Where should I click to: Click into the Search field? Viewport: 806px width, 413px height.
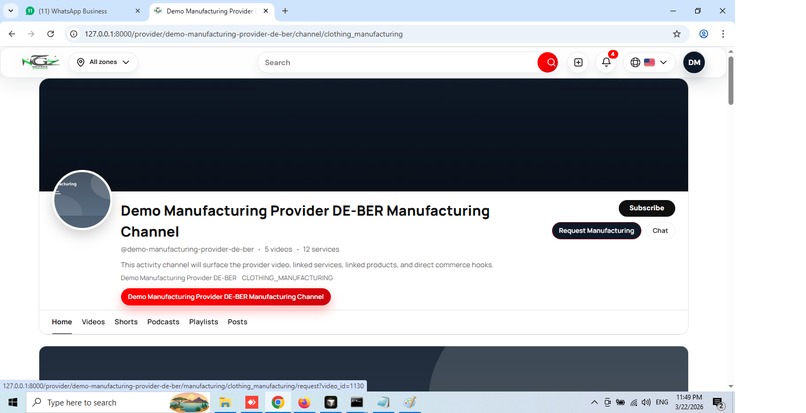click(397, 62)
